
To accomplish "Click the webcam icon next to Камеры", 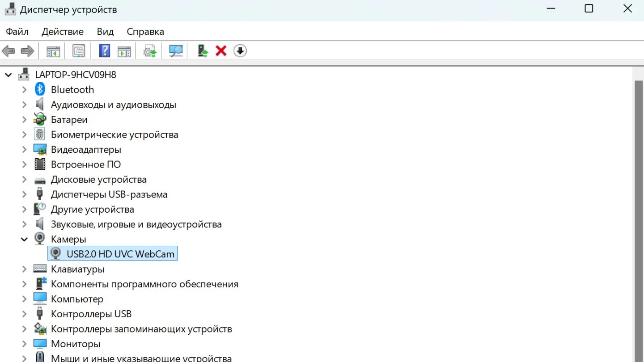I will (x=40, y=239).
